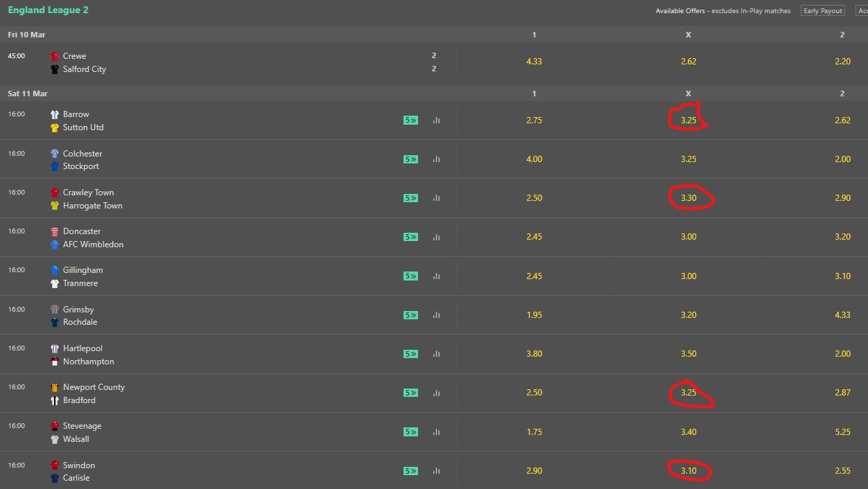
Task: Open stats icon for Crawley Town match
Action: coord(436,198)
